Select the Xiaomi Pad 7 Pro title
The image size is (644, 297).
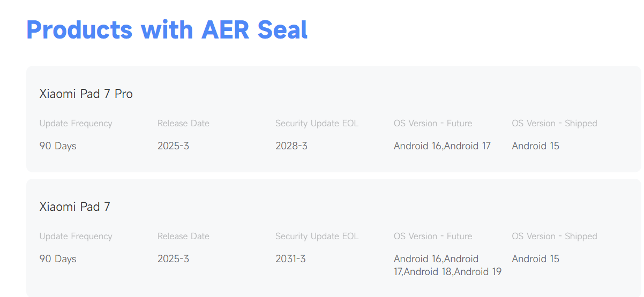pos(86,94)
